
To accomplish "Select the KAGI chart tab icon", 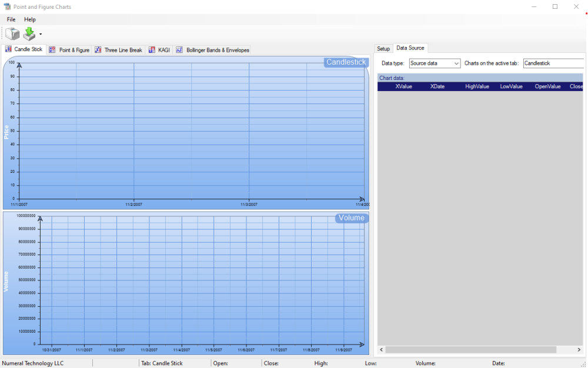I will click(x=152, y=50).
